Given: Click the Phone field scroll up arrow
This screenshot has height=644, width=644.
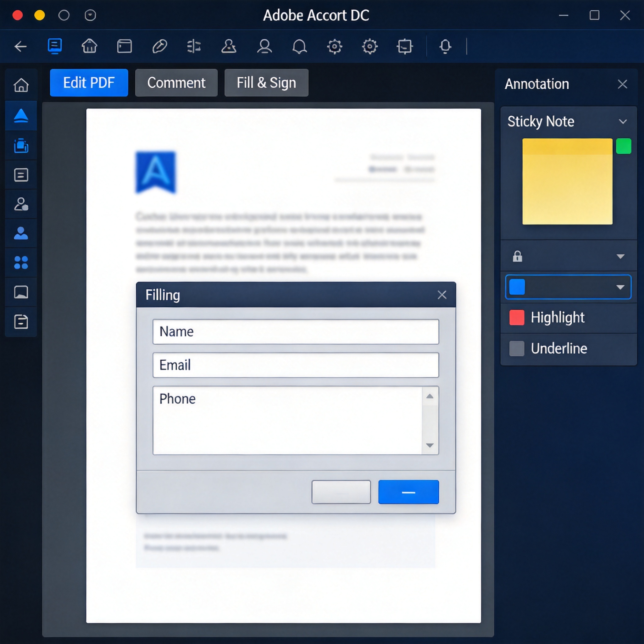Looking at the screenshot, I should point(430,396).
